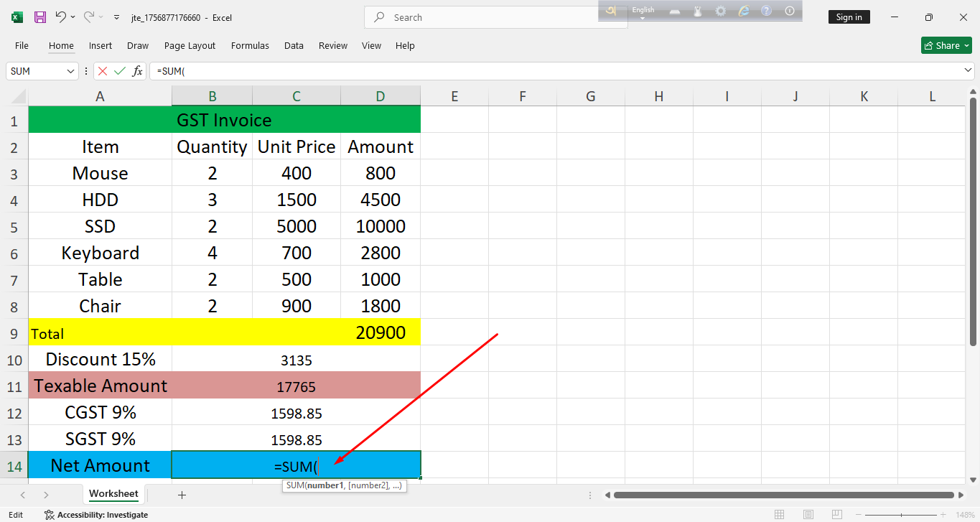Viewport: 980px width, 522px height.
Task: Click the Undo arrow icon
Action: tap(61, 17)
